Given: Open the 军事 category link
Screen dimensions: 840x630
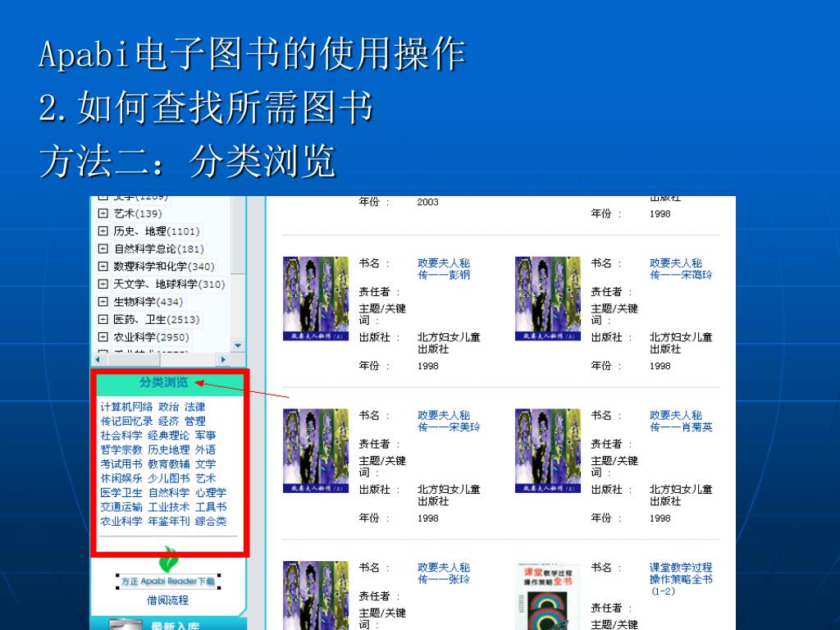Looking at the screenshot, I should coord(206,436).
